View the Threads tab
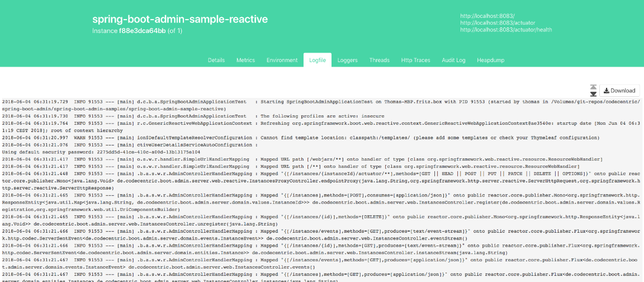 click(380, 60)
